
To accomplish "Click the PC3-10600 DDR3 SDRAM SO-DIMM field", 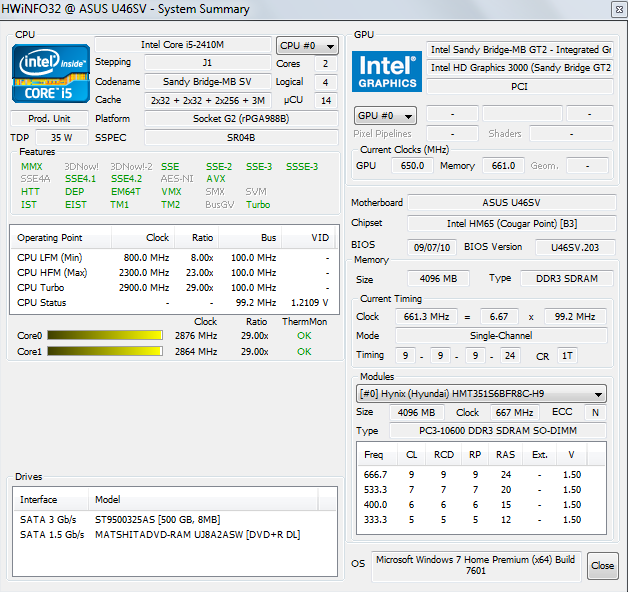I will 498,431.
